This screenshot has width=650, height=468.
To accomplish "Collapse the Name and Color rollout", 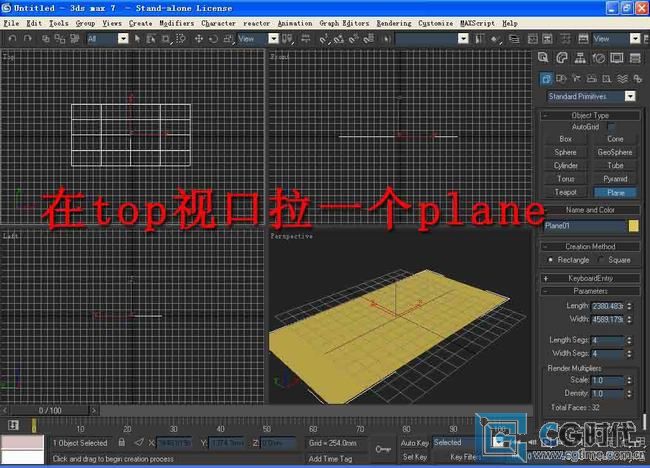I will coord(590,210).
